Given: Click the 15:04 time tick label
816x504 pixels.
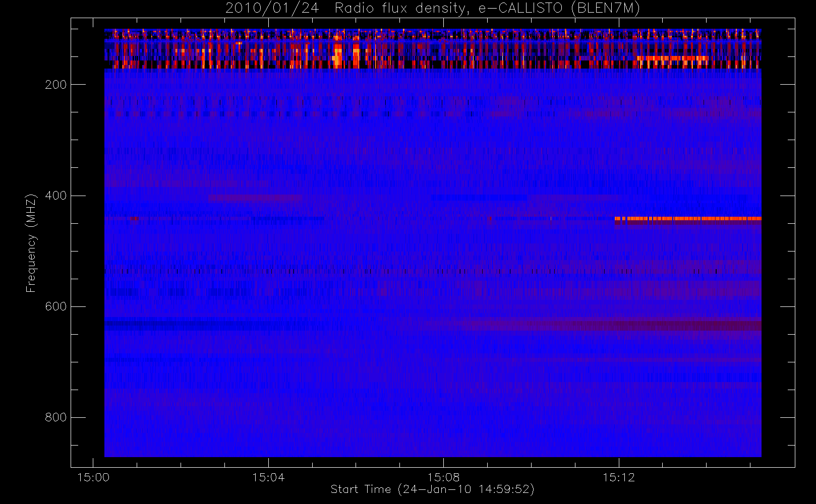Looking at the screenshot, I should click(268, 477).
